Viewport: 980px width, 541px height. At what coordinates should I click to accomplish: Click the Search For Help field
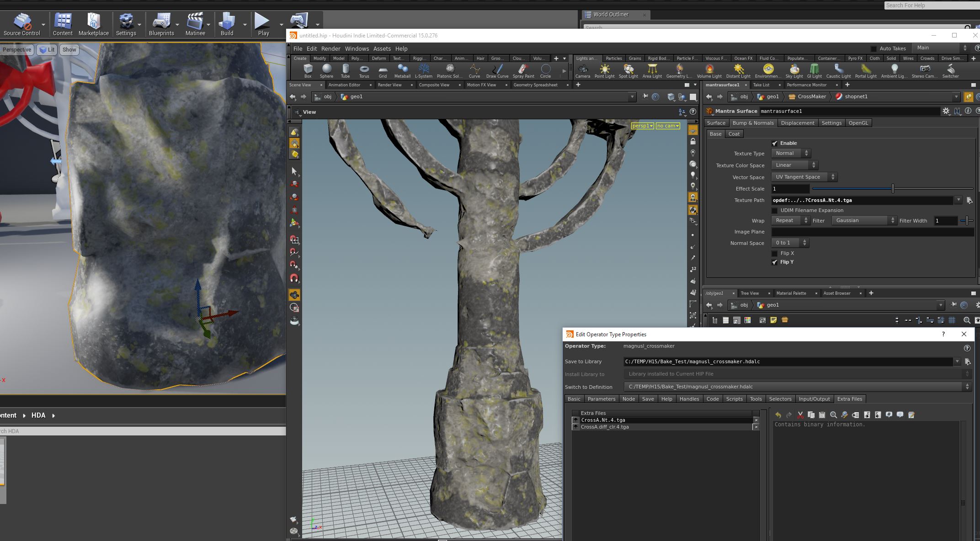932,5
